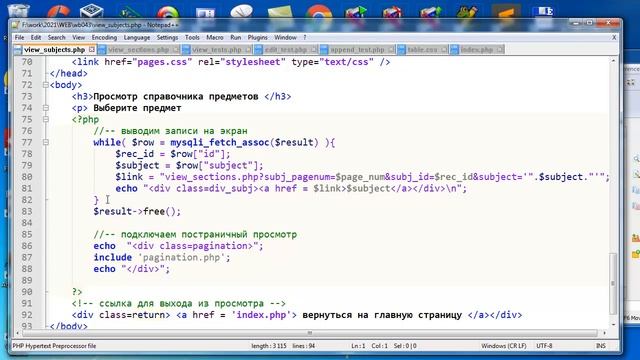The width and height of the screenshot is (640, 360).
Task: Open the Macro menu
Action: coord(215,37)
